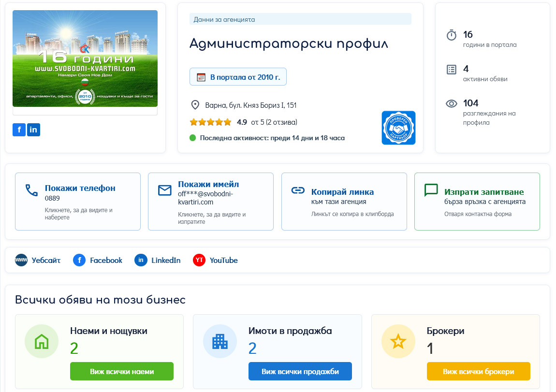Copy the agency link with "Копирай линка"
The height and width of the screenshot is (392, 556).
(x=344, y=201)
